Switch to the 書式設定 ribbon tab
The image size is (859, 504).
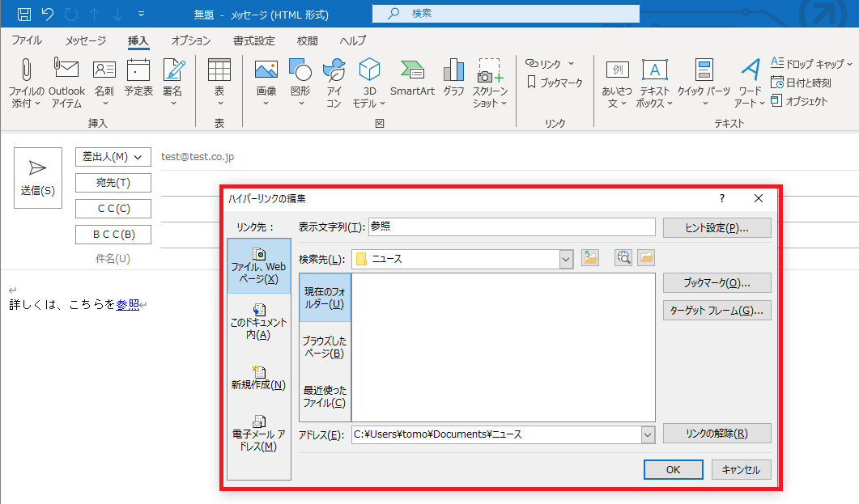point(253,40)
